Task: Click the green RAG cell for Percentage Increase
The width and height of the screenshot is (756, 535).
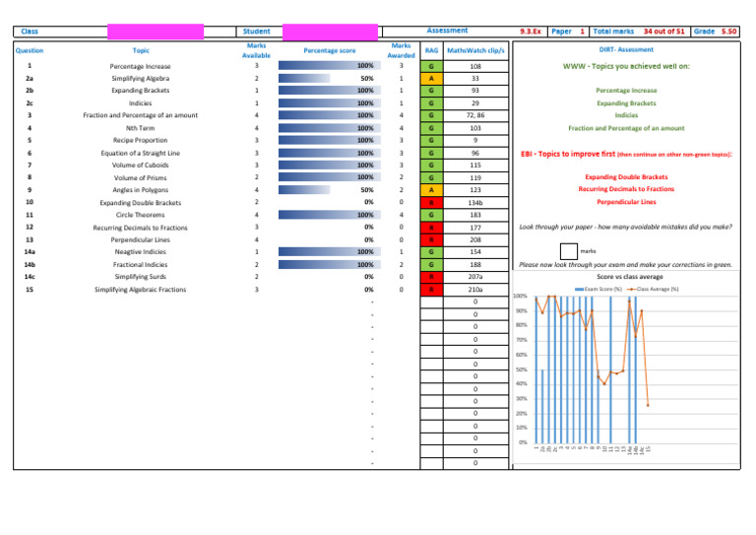Action: point(431,66)
